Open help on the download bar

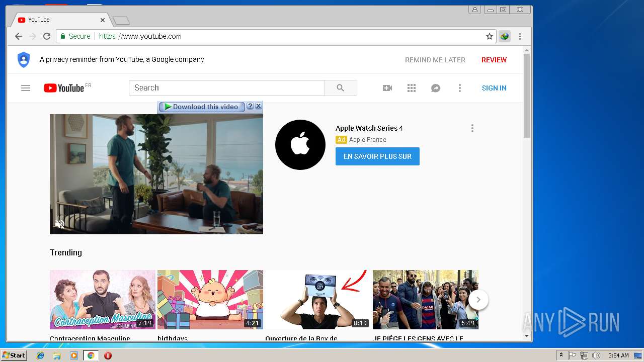(250, 107)
